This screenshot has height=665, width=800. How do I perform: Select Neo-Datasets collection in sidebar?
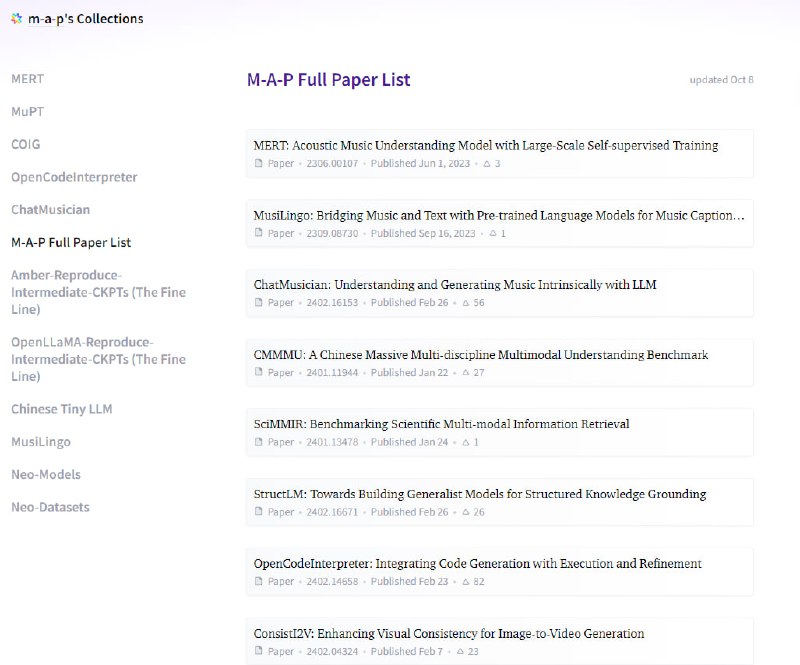point(50,507)
